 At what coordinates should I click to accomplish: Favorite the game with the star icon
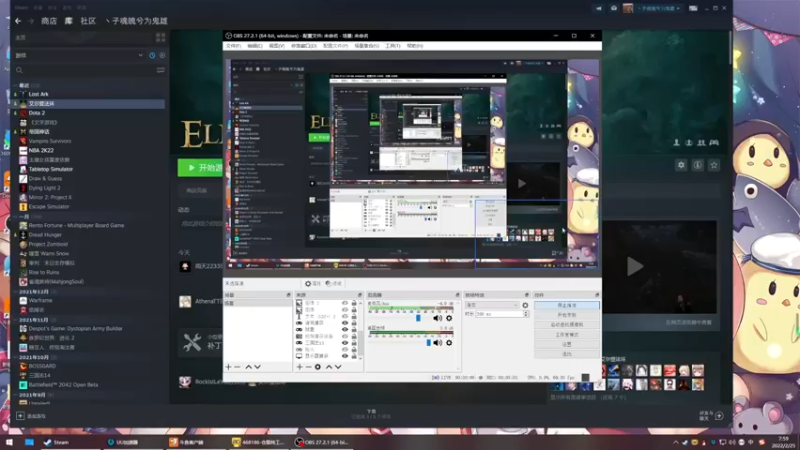tap(714, 165)
